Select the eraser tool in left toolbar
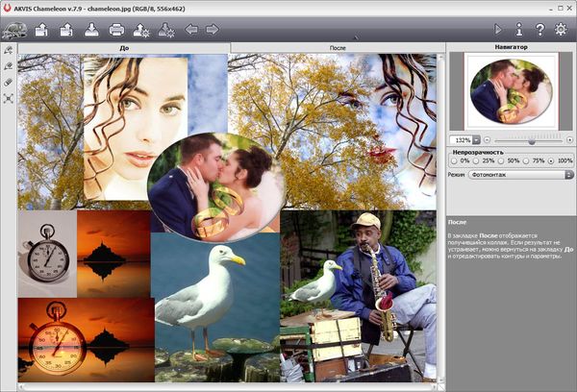The height and width of the screenshot is (392, 577). pos(9,83)
